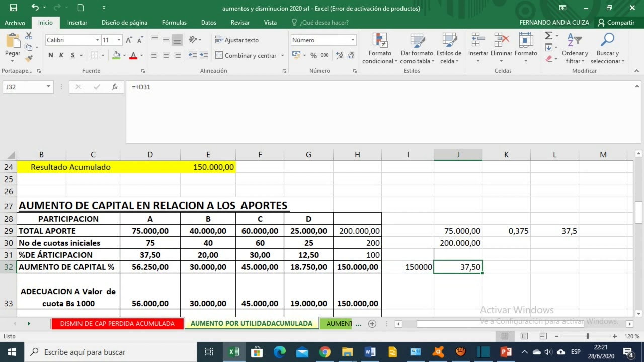This screenshot has height=362, width=644.
Task: Open the font size 11 dropdown
Action: click(119, 40)
